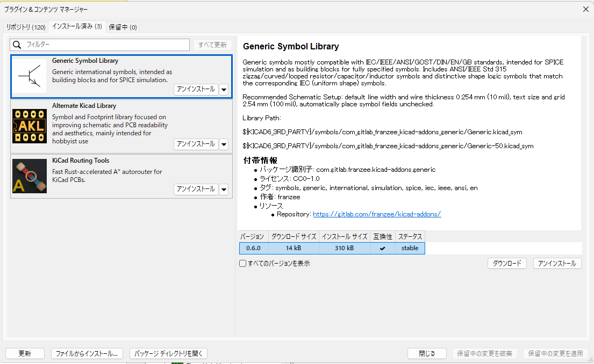Image resolution: width=594 pixels, height=364 pixels.
Task: Select the Alternate Kicad Library title
Action: coord(84,106)
